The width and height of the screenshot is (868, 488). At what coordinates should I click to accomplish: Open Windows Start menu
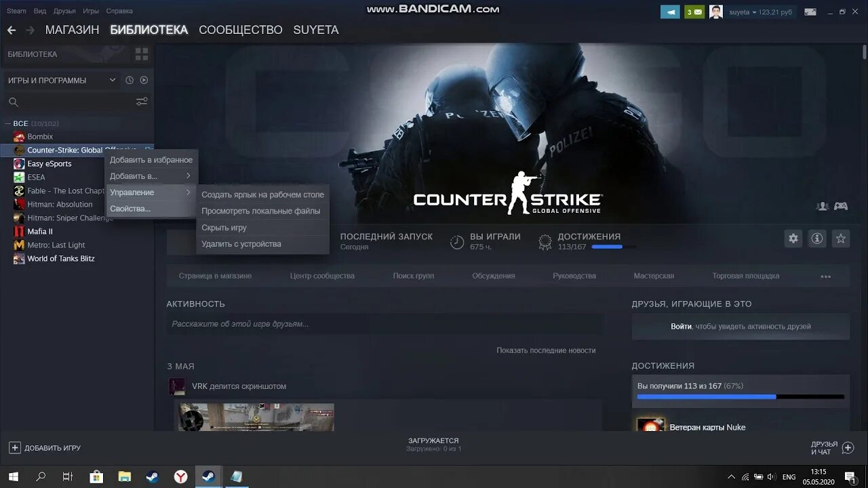(x=13, y=476)
